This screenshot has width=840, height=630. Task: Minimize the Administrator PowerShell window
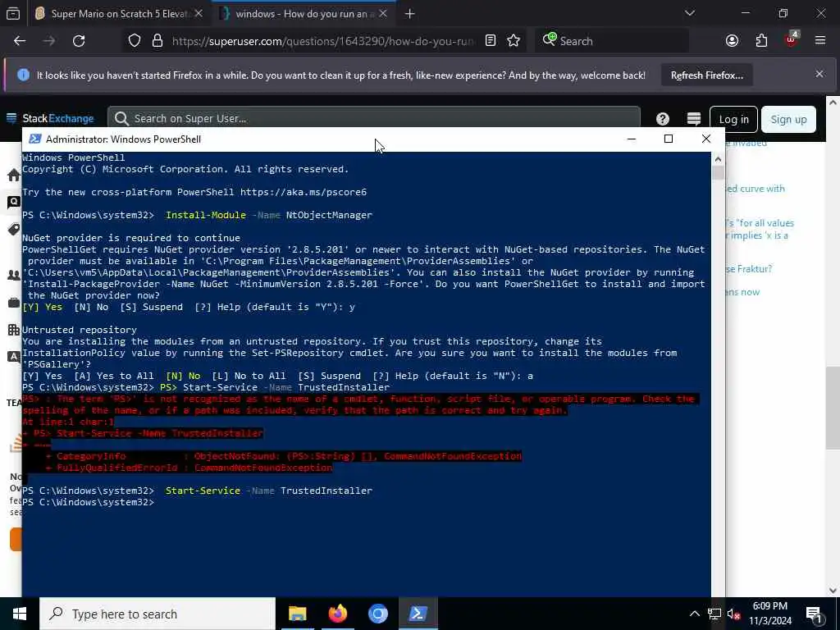(x=632, y=139)
